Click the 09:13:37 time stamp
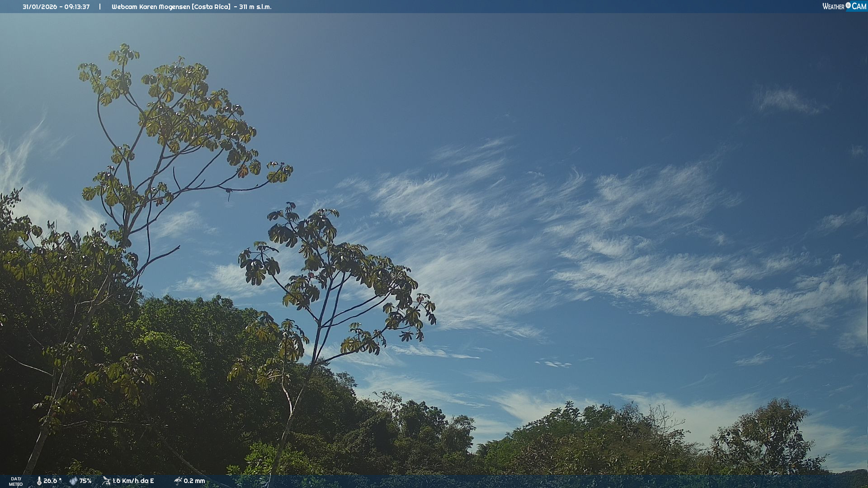Viewport: 868px width, 488px height. click(x=77, y=7)
